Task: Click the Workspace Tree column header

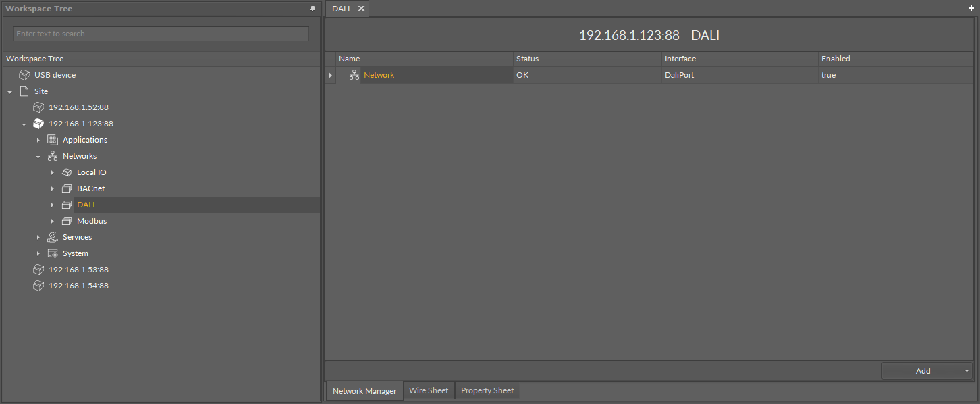Action: click(161, 59)
